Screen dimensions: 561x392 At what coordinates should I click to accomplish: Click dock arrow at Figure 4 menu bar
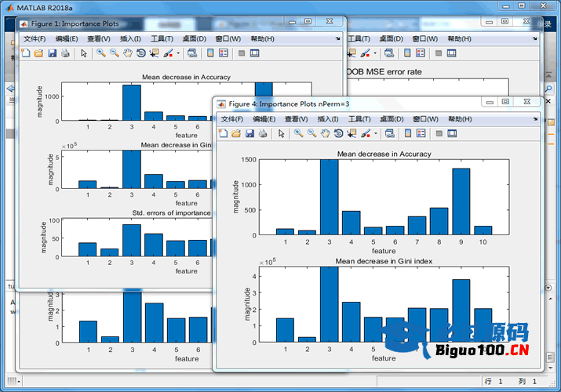[535, 118]
